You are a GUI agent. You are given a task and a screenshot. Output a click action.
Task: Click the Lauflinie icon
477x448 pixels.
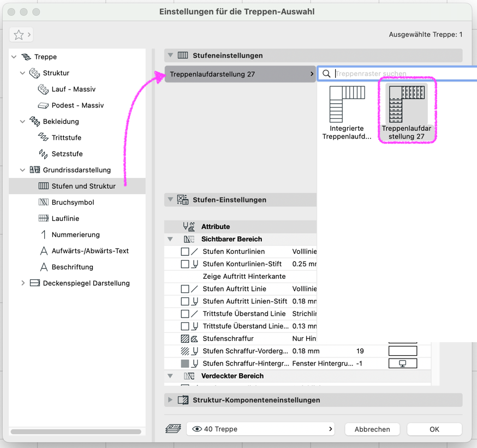pyautogui.click(x=44, y=218)
